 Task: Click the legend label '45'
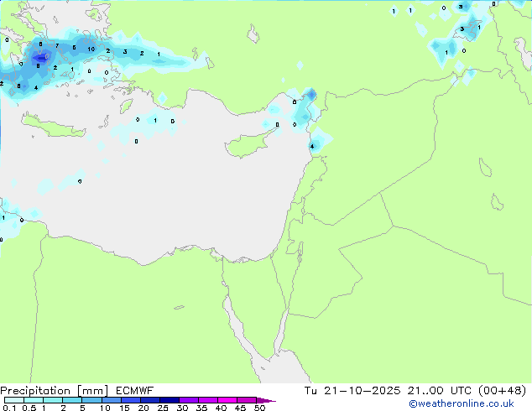pyautogui.click(x=240, y=408)
